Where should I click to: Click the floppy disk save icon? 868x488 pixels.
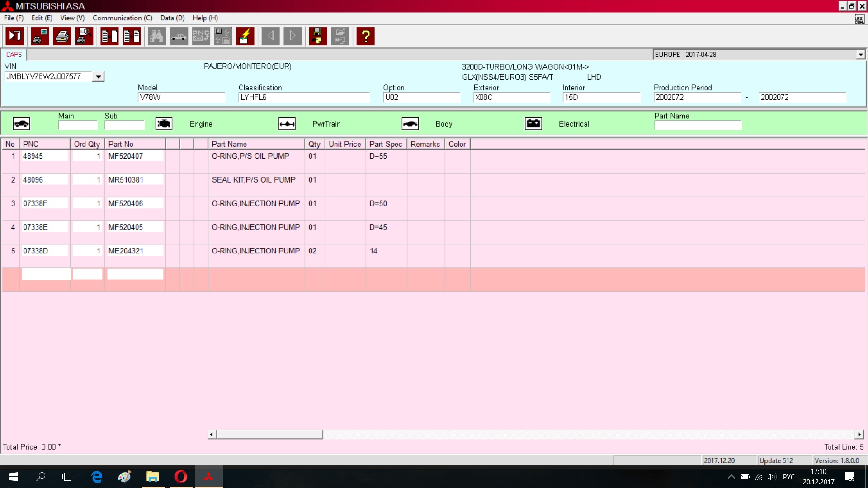click(318, 36)
